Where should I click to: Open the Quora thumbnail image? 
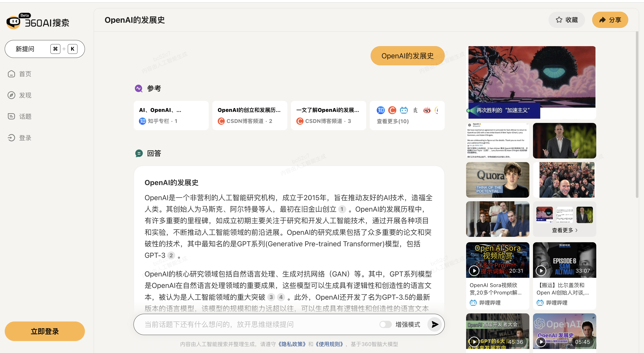[x=497, y=180]
